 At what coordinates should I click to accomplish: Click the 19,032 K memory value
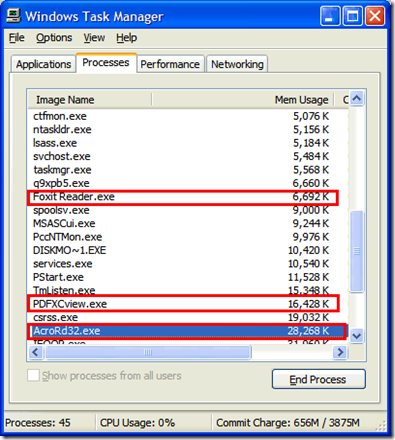point(308,317)
